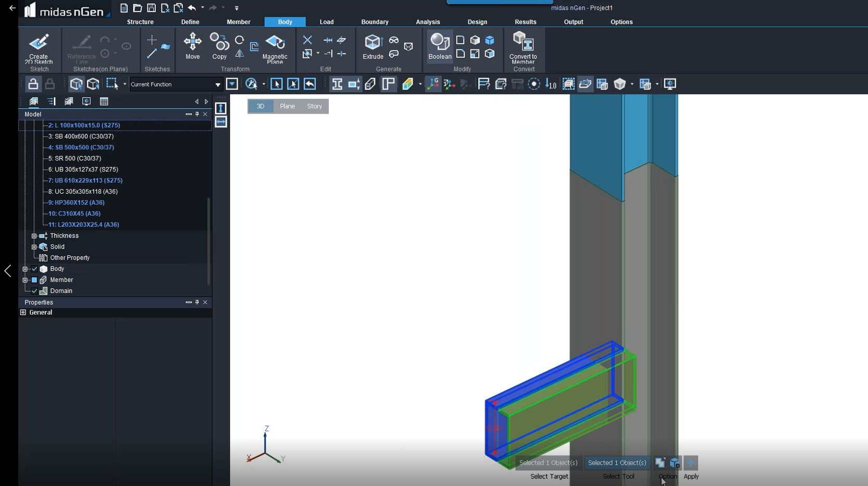Switch to the Load ribbon tab

click(x=327, y=22)
